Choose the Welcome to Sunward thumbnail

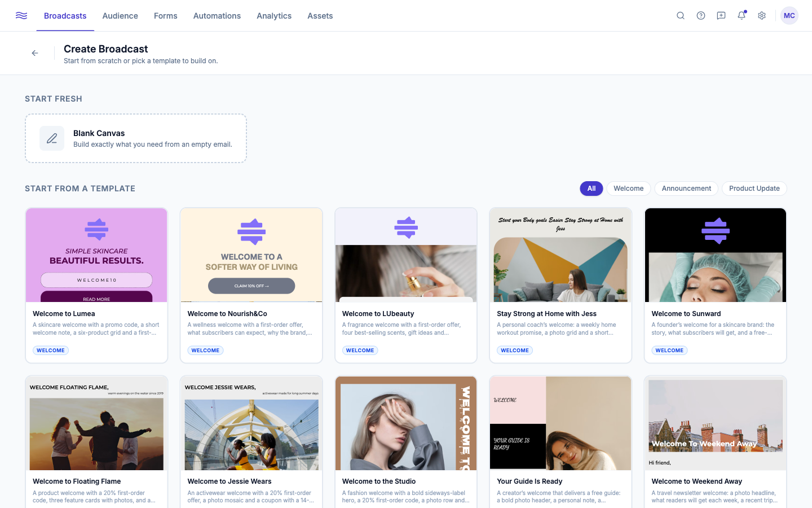716,255
